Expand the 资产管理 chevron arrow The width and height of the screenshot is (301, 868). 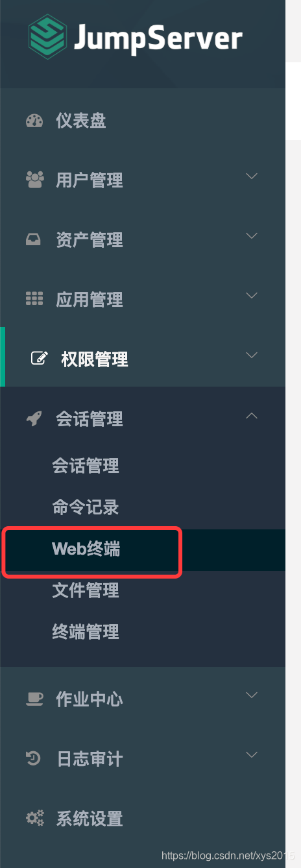[x=252, y=236]
